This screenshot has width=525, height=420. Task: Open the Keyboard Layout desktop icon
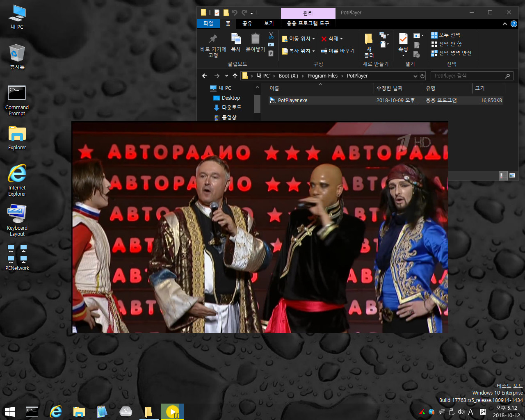[x=17, y=221]
